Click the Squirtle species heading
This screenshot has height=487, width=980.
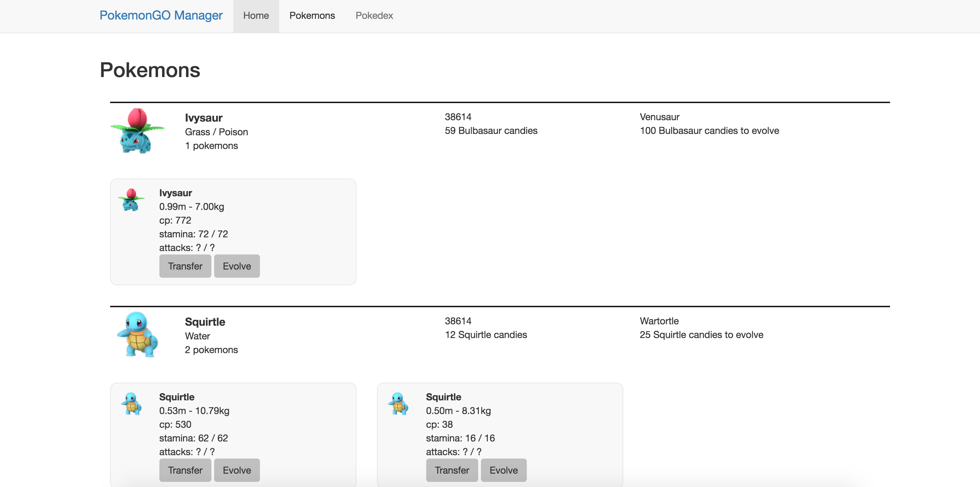click(205, 322)
